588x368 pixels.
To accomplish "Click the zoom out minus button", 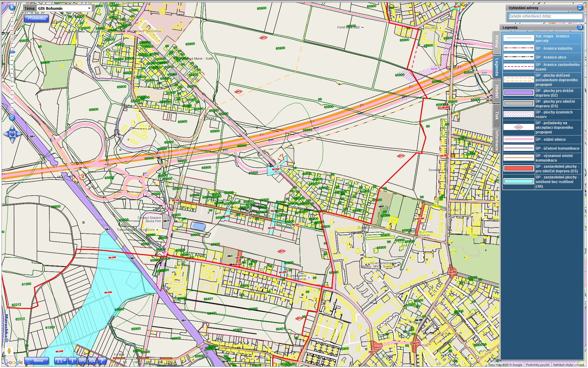I will click(12, 118).
